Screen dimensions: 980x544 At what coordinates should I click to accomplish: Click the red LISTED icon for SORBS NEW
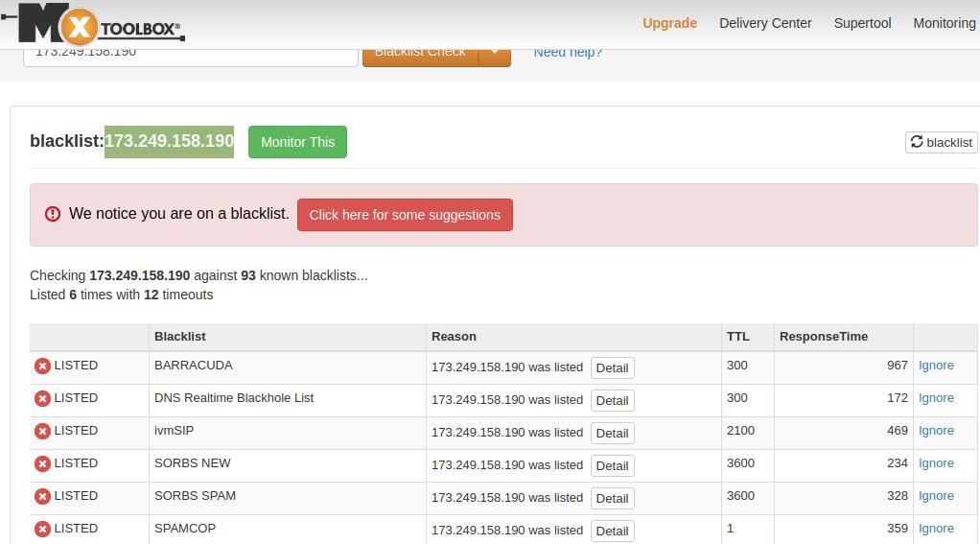42,463
